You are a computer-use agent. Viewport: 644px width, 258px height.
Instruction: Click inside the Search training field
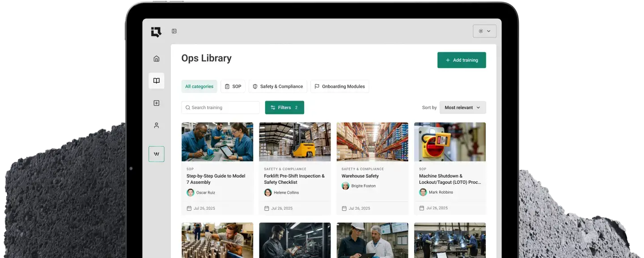pos(219,107)
